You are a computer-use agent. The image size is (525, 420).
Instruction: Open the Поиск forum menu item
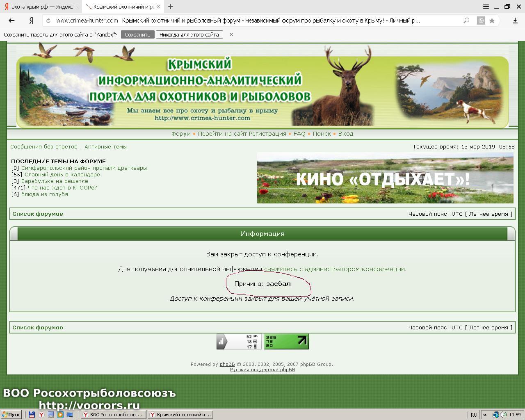pos(322,134)
